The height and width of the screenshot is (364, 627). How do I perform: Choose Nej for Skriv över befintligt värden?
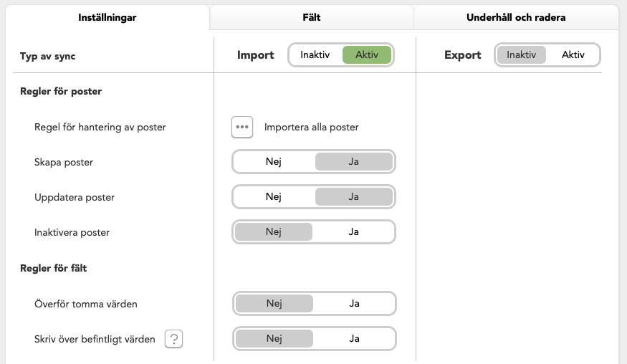coord(274,339)
